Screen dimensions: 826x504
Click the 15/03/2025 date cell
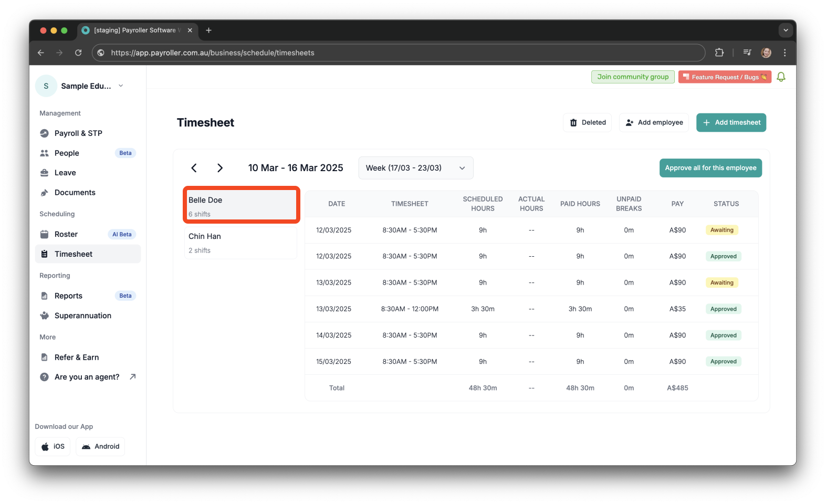pos(333,362)
